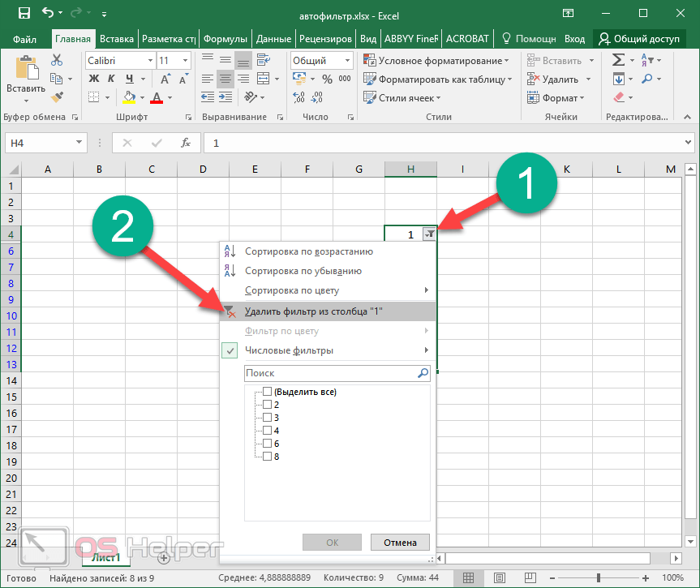Enable the checkbox for value 8

click(x=268, y=456)
